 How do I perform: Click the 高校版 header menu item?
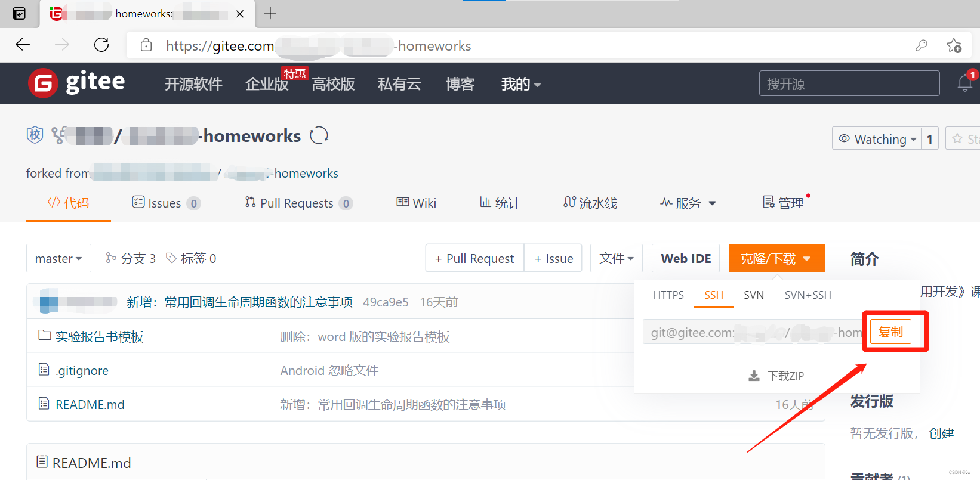pyautogui.click(x=333, y=84)
